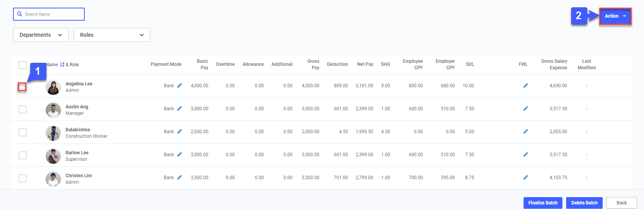Edit payment mode pencil for Austin Ang
644x209 pixels.
click(x=179, y=109)
